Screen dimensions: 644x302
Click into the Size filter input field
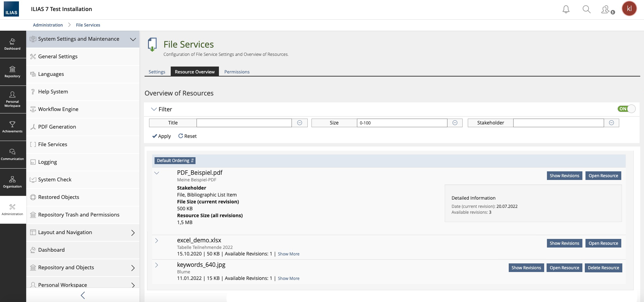click(402, 123)
